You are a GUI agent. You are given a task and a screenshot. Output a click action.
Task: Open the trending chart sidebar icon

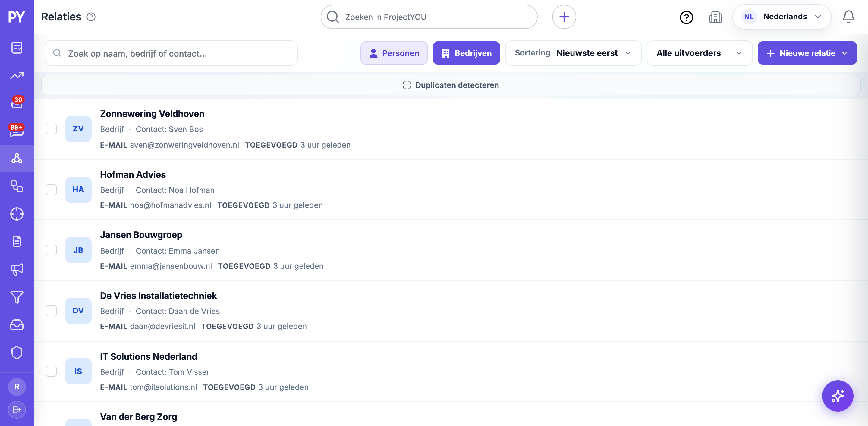point(17,75)
